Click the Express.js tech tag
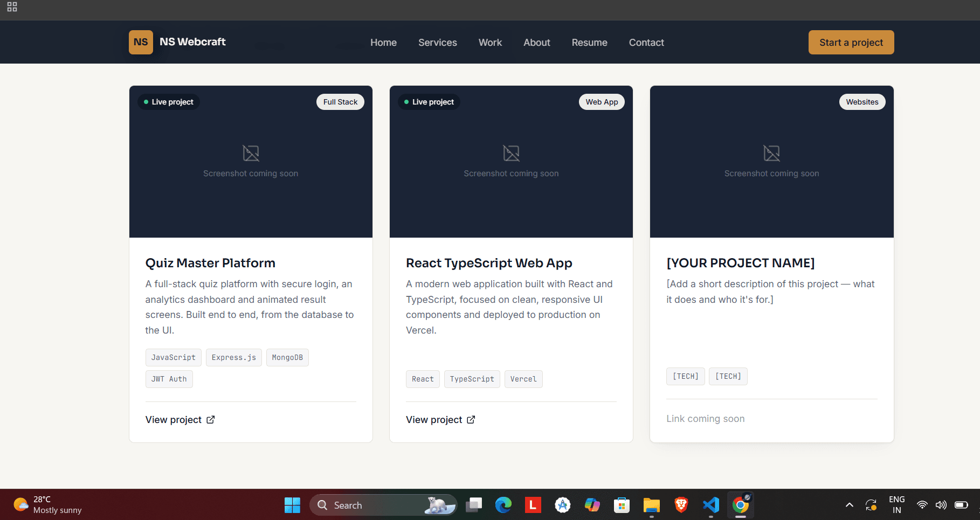The height and width of the screenshot is (520, 980). (233, 357)
